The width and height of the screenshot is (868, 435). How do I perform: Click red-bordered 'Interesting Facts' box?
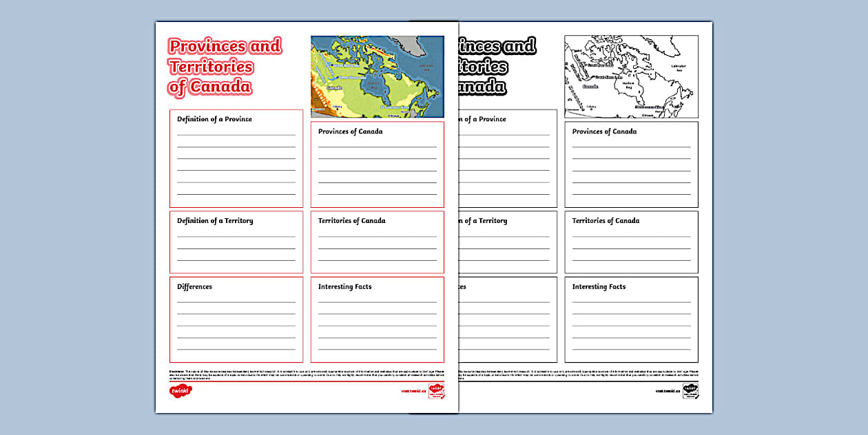(377, 319)
